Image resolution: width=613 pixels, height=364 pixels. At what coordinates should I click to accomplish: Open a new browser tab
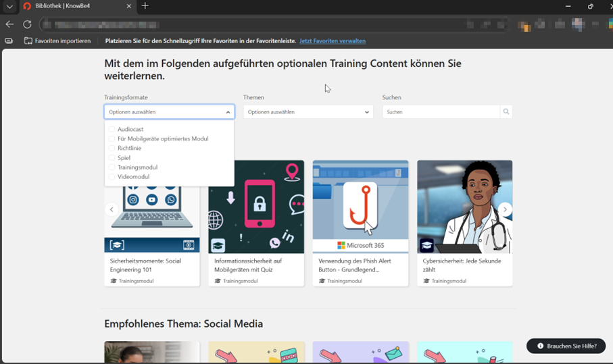click(x=145, y=6)
